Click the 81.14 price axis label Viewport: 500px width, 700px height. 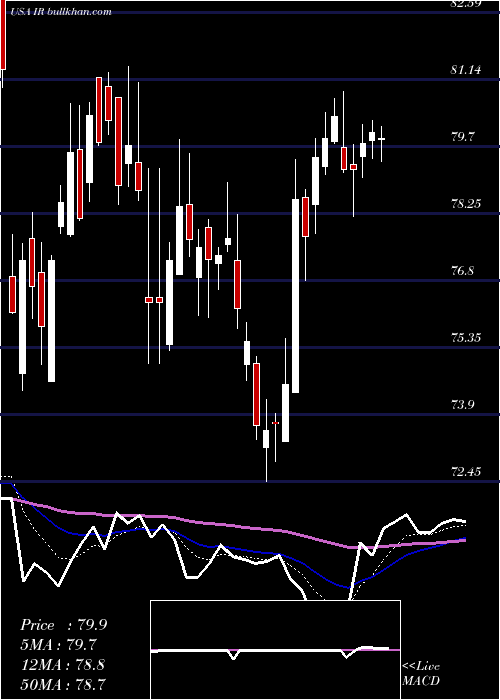click(466, 70)
